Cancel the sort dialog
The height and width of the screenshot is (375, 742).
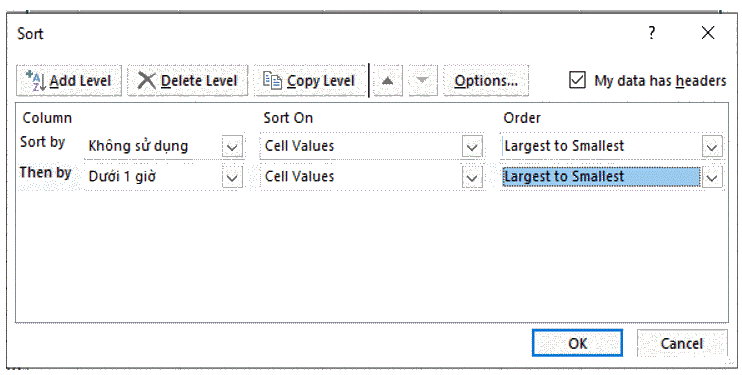682,343
